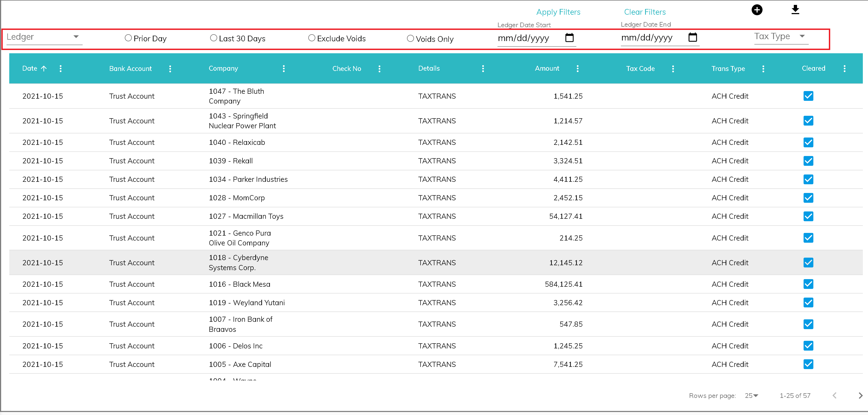Select the Exclude Voids radio option
Screen dimensions: 868x415
coord(312,38)
